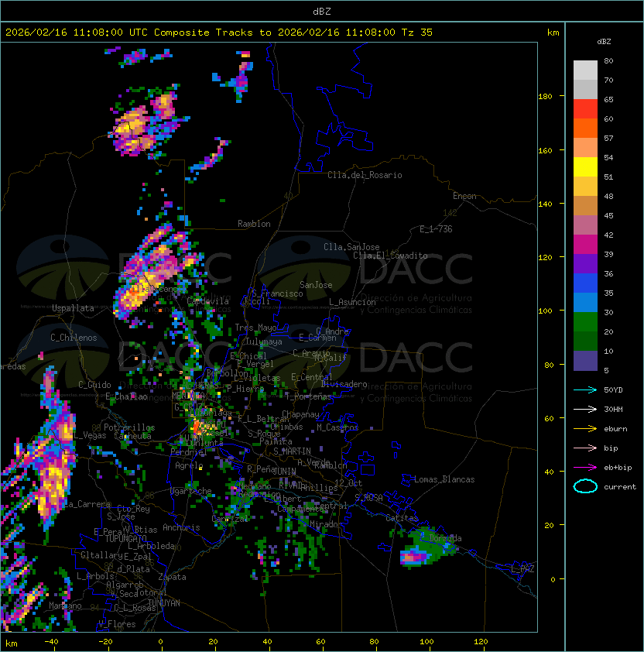Click the eburn yellow arrow legend icon
This screenshot has height=652, width=644.
[585, 429]
